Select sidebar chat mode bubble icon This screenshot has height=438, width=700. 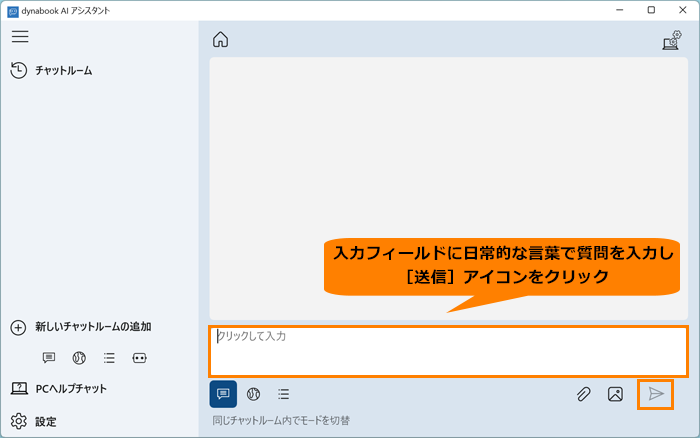pos(49,358)
